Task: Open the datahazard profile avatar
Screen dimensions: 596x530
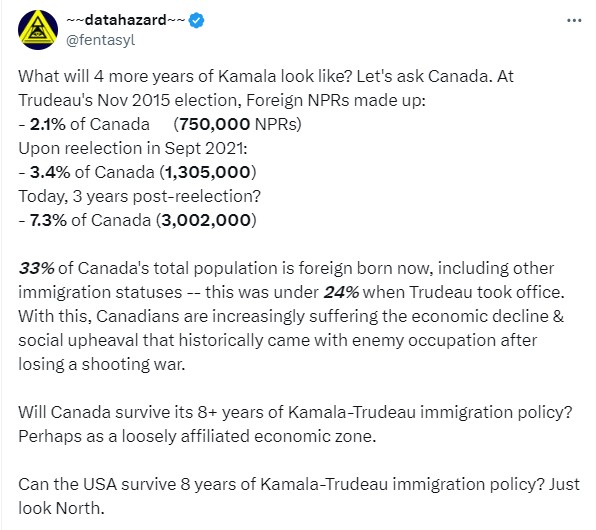Action: point(38,30)
